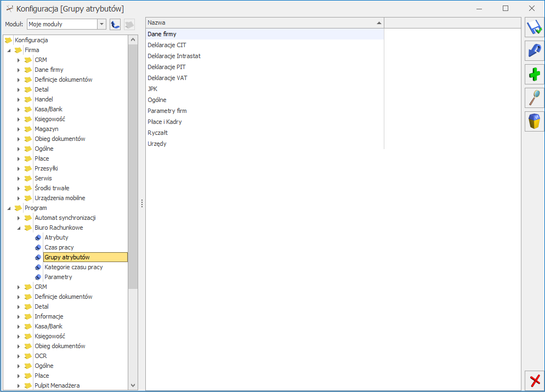Expand the Handel tree node

pos(19,99)
